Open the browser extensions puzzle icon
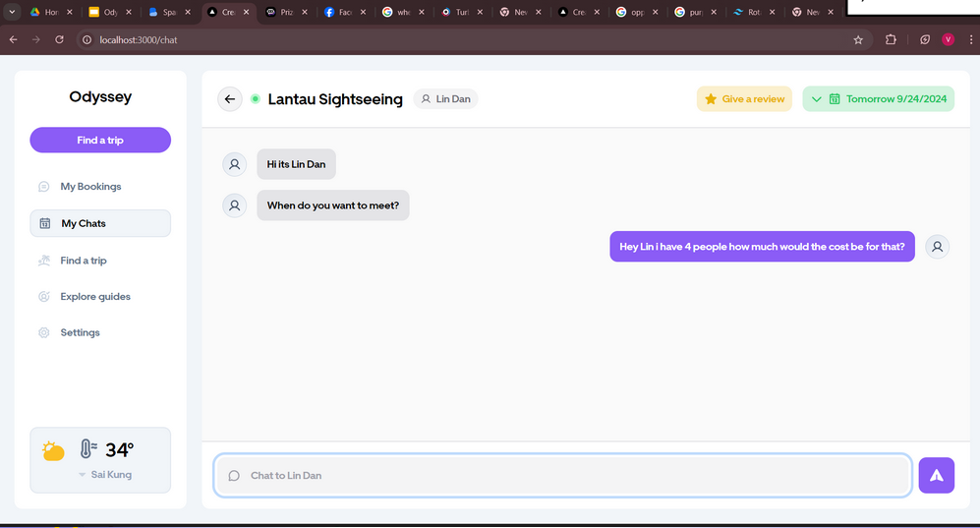Viewport: 980px width, 528px height. coord(891,39)
